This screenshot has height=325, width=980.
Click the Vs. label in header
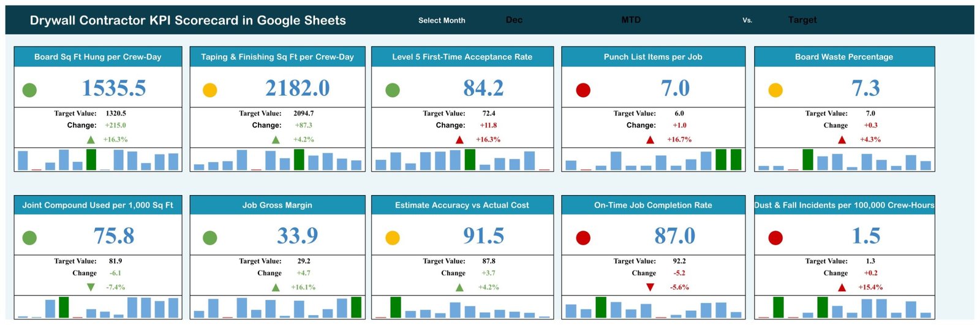pos(747,20)
